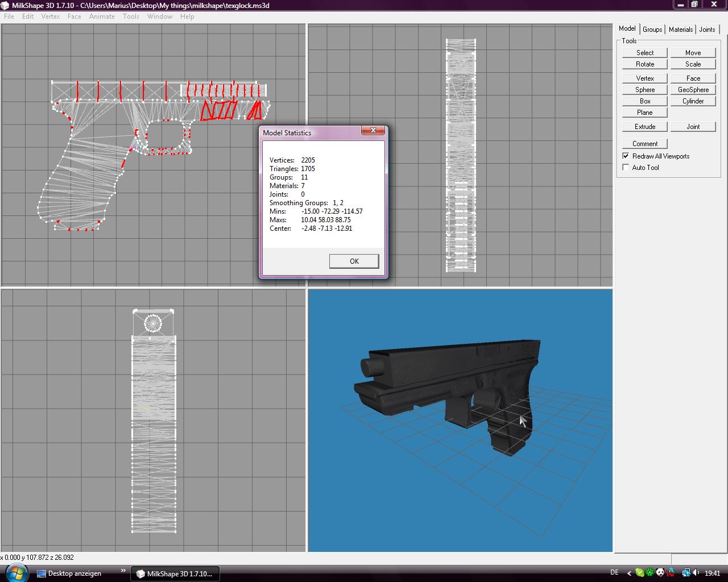
Task: Click the Windows Start orb
Action: 16,573
